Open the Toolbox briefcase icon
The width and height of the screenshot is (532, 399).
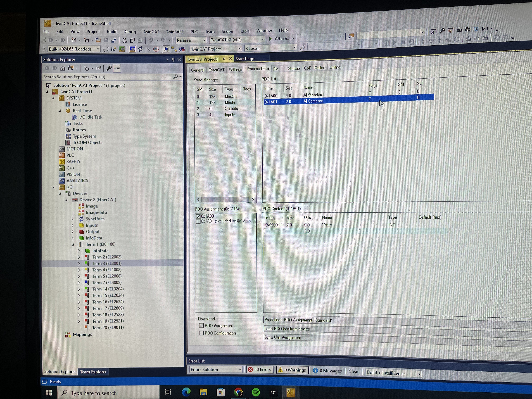(459, 30)
